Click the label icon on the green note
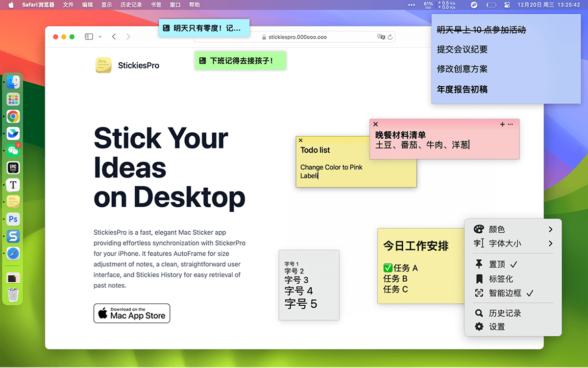Screen dimensions: 588x368 202,61
